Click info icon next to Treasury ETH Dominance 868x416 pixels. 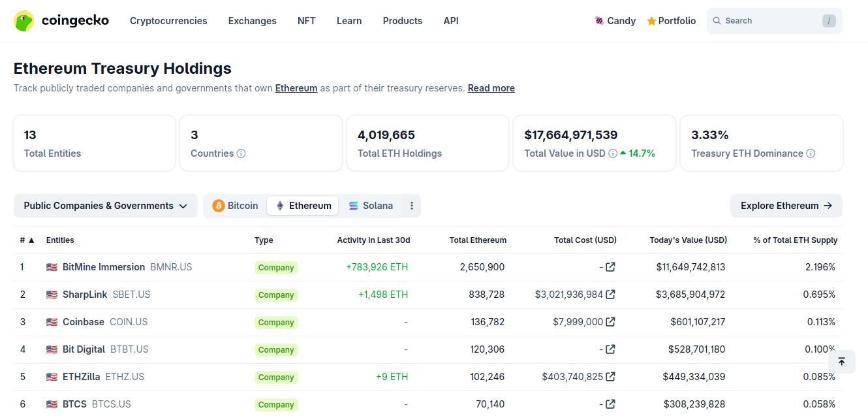811,153
